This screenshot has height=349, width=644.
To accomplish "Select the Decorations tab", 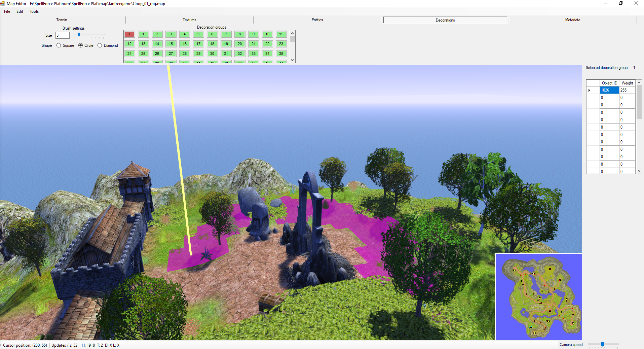I will point(445,20).
